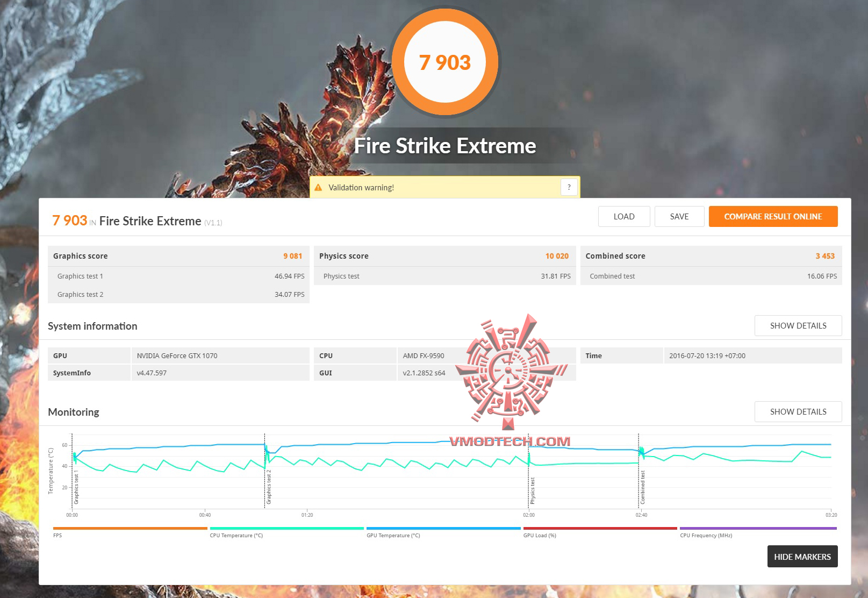
Task: Click COMPARE RESULT ONLINE
Action: click(773, 216)
